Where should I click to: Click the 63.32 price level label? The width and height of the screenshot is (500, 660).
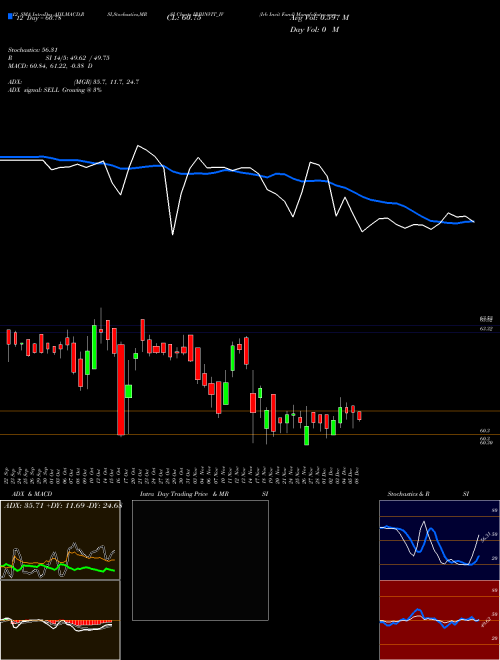[486, 329]
